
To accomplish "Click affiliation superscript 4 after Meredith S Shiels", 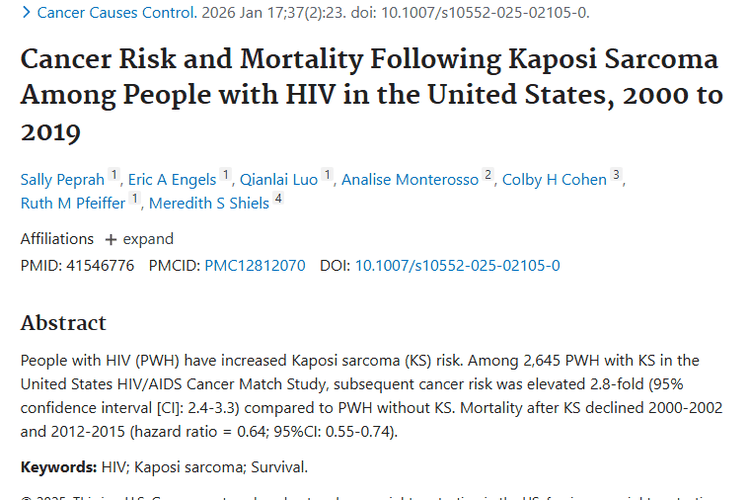I will click(x=279, y=198).
